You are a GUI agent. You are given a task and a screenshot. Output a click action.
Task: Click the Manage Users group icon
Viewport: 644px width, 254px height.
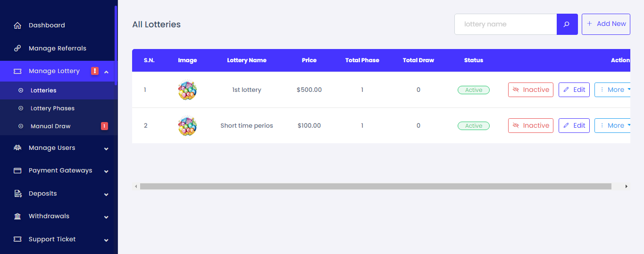[x=17, y=148]
